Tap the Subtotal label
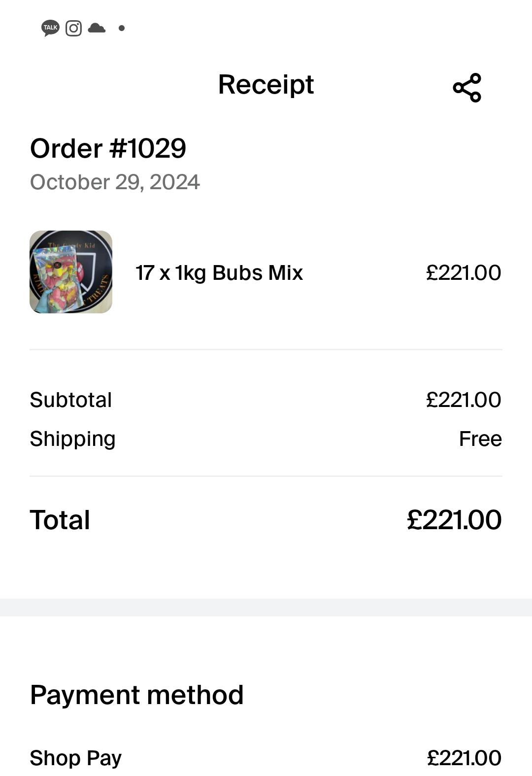This screenshot has width=532, height=776. tap(71, 400)
